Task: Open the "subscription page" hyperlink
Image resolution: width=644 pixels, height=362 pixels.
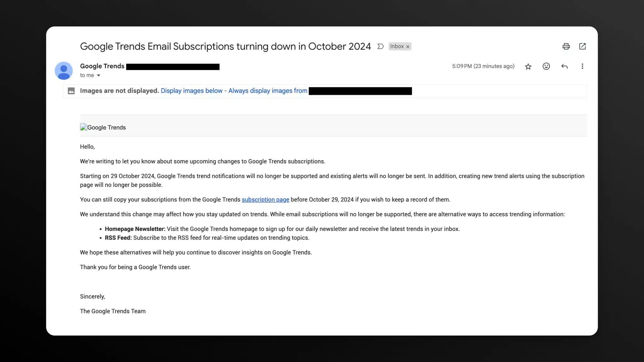Action: [265, 200]
